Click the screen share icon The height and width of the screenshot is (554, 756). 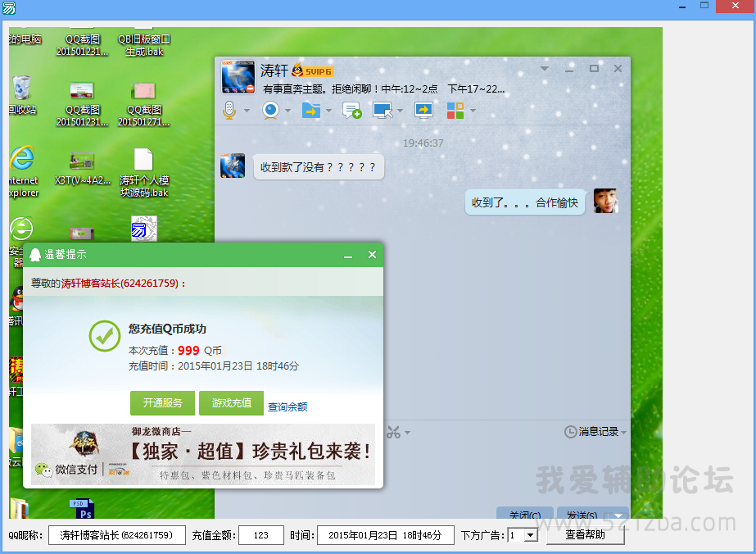point(423,111)
